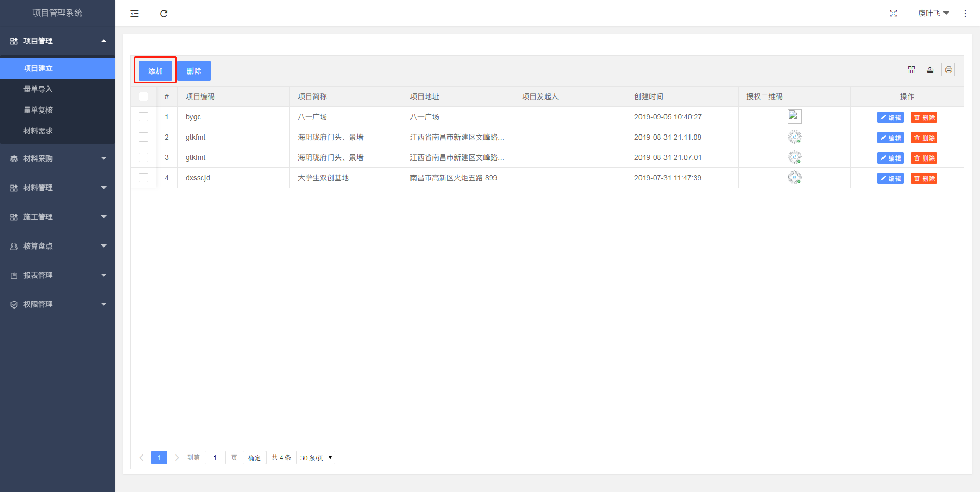Click the 权限管理 shield icon in sidebar
Screen dimensions: 980x492
click(x=14, y=305)
